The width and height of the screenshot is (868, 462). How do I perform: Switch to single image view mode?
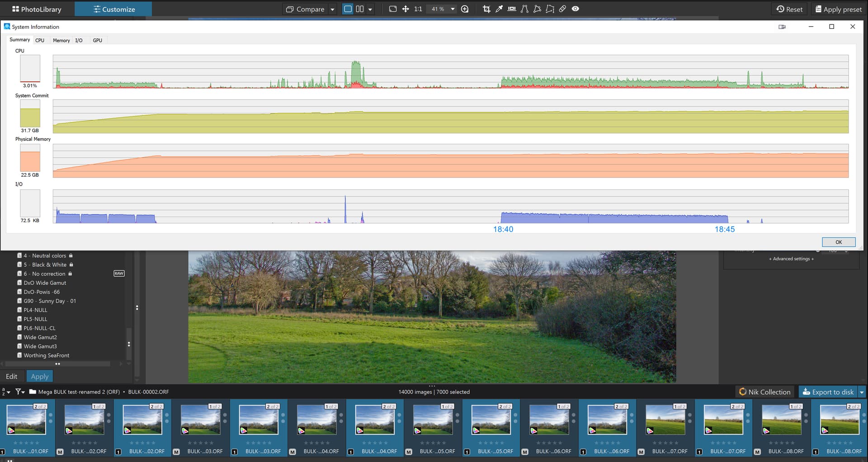(x=348, y=9)
